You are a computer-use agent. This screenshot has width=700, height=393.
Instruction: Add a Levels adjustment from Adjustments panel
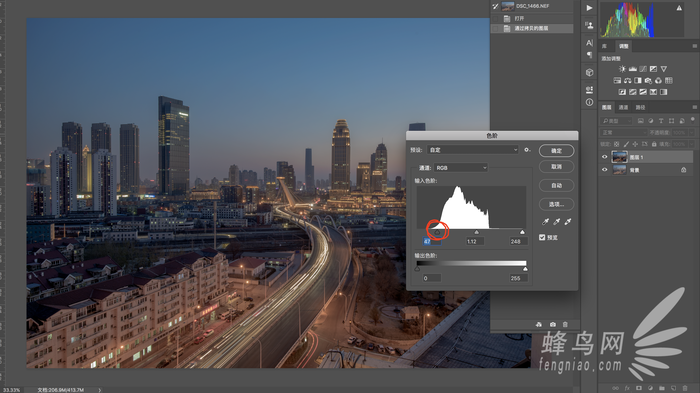pos(633,69)
